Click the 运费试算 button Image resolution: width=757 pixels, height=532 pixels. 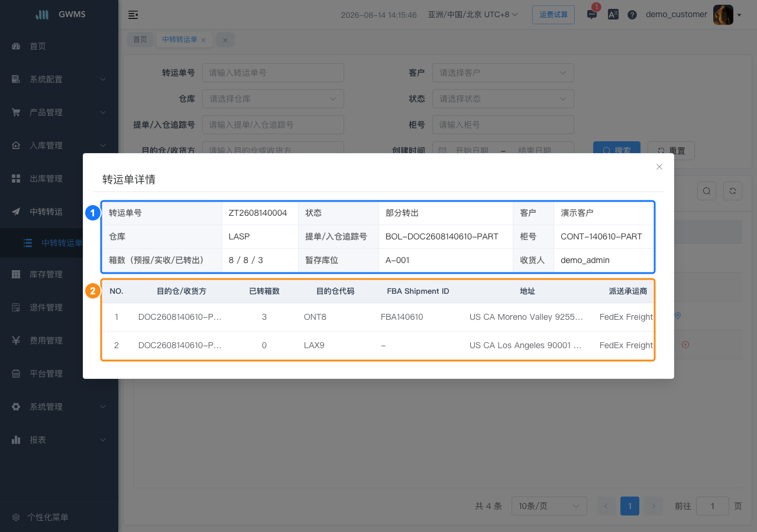[554, 15]
